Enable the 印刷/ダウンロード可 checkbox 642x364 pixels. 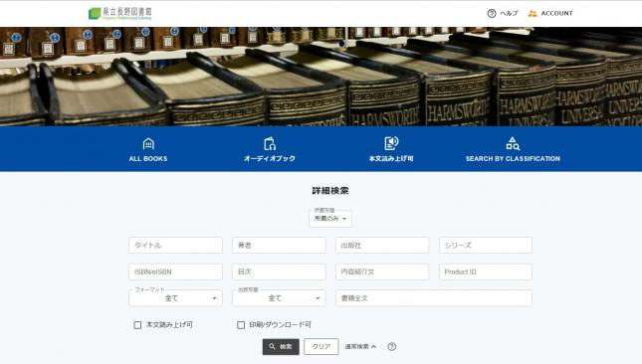241,325
